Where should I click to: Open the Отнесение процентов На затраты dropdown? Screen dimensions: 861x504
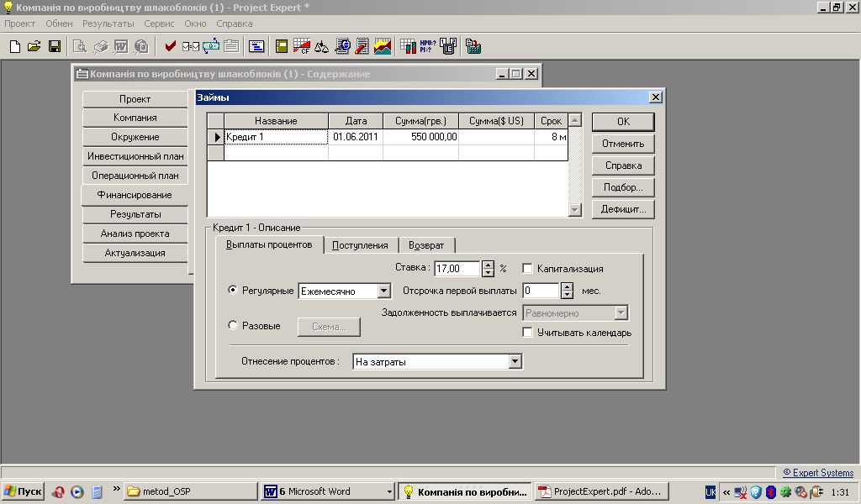tap(515, 361)
